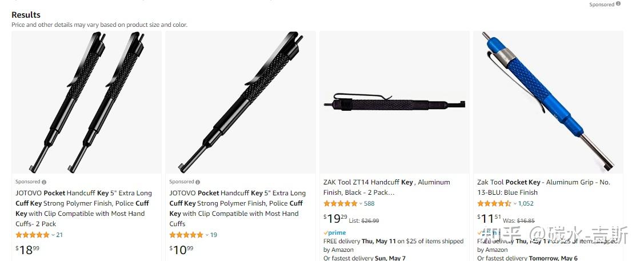
Task: Click the star rating for ZAK Tool ZT14
Action: point(340,203)
